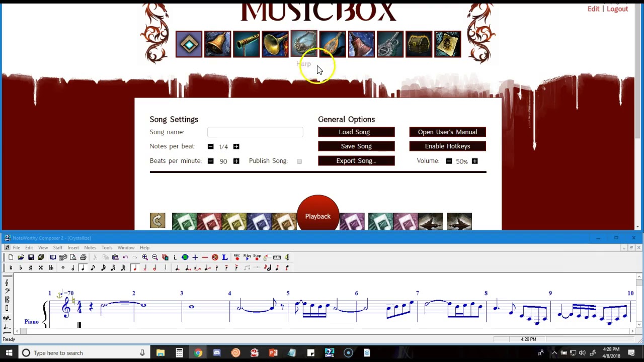This screenshot has width=644, height=362.
Task: Increase Notes per beat with plus
Action: [236, 146]
